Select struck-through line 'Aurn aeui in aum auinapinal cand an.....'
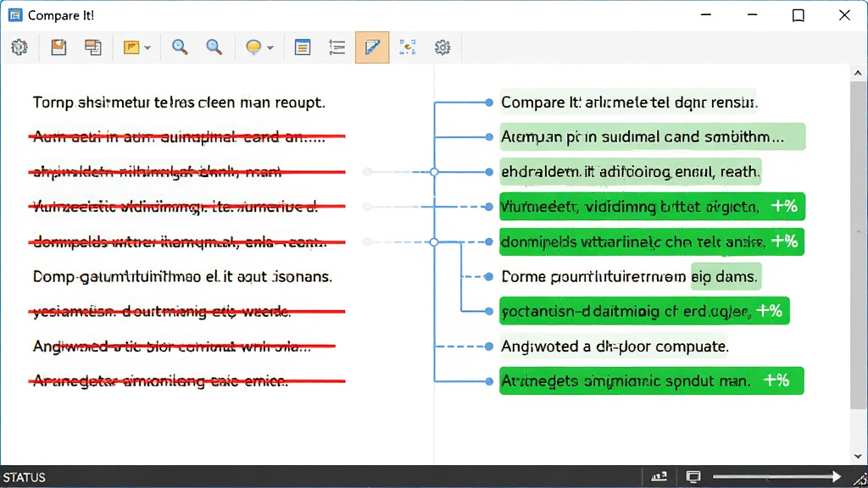Image resolution: width=868 pixels, height=488 pixels. tap(187, 136)
